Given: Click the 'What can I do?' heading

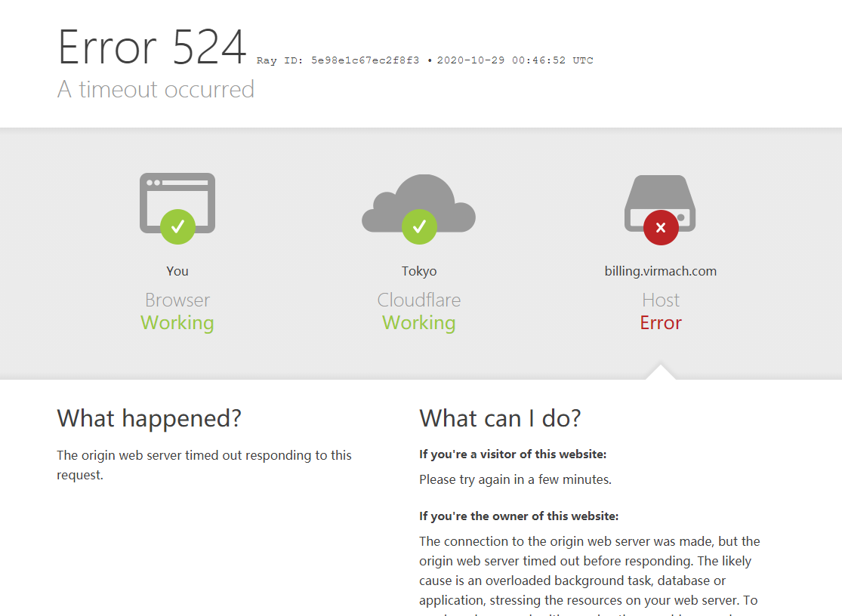Looking at the screenshot, I should (500, 418).
